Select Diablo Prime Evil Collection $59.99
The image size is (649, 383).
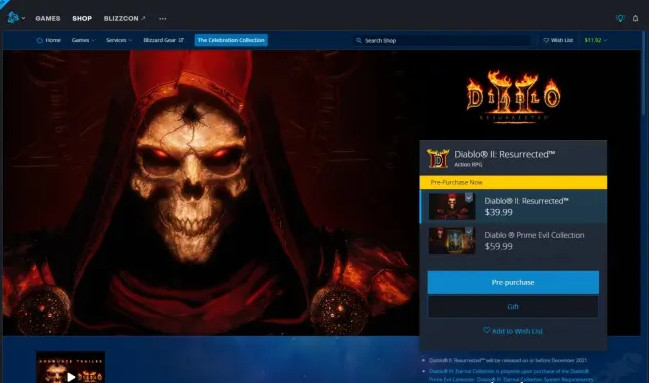(x=513, y=241)
